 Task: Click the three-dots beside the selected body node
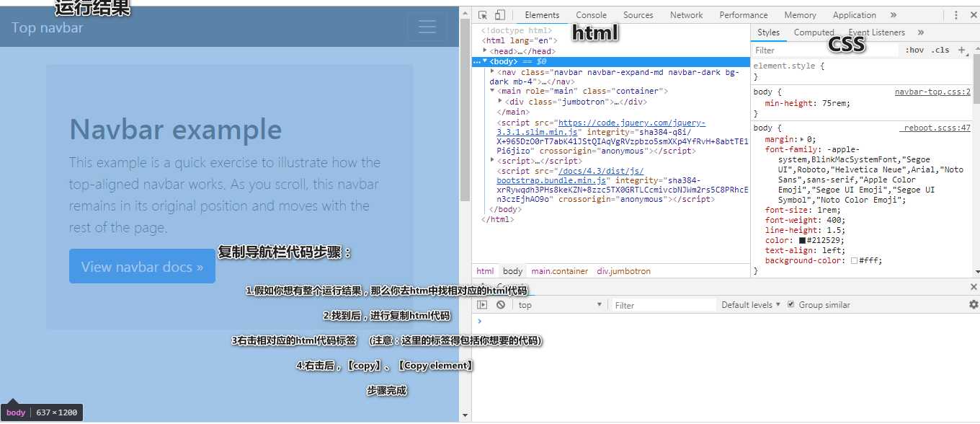coord(476,62)
